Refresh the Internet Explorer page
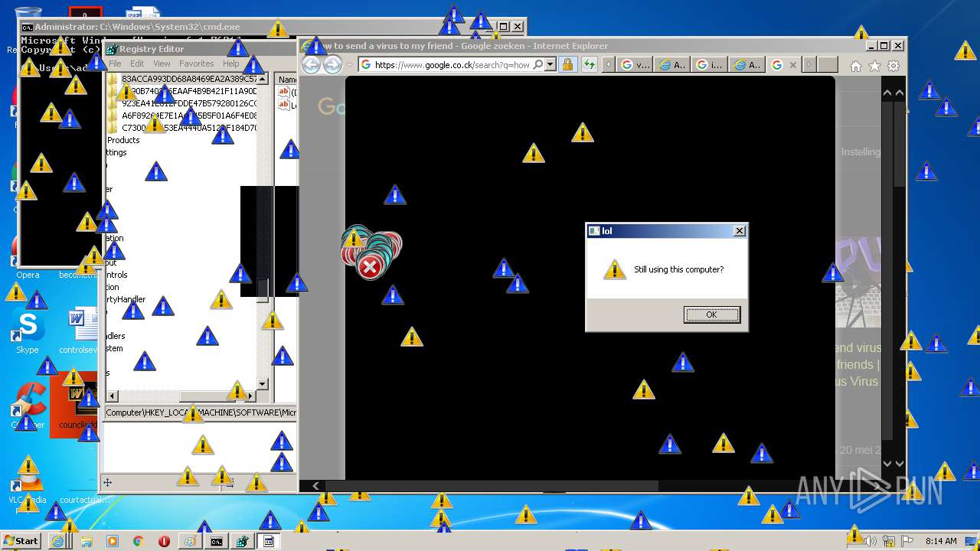The image size is (980, 551). [x=589, y=65]
